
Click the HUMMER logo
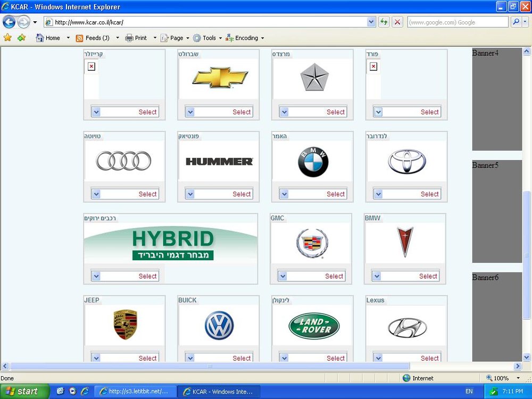219,162
